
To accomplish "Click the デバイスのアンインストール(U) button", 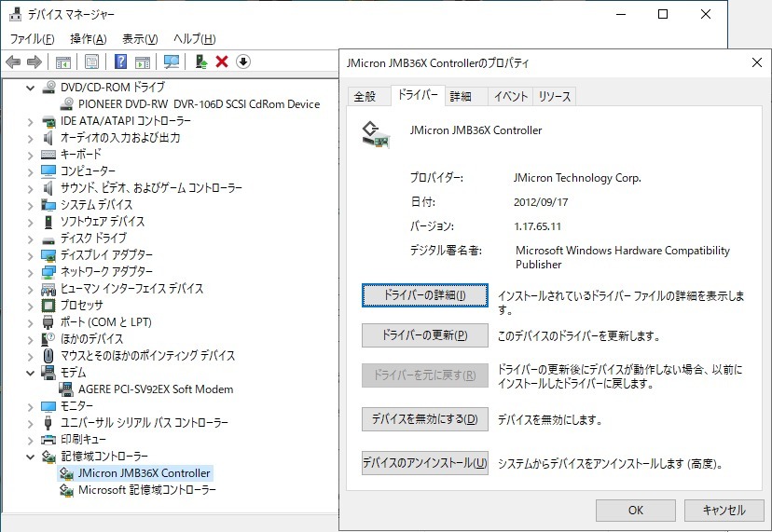I will point(425,463).
